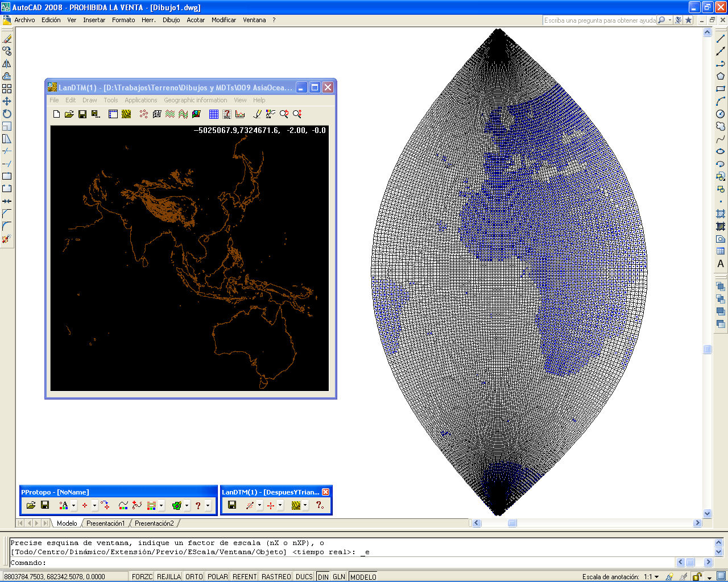Click the save icon in PProtopo toolbar

(x=45, y=505)
